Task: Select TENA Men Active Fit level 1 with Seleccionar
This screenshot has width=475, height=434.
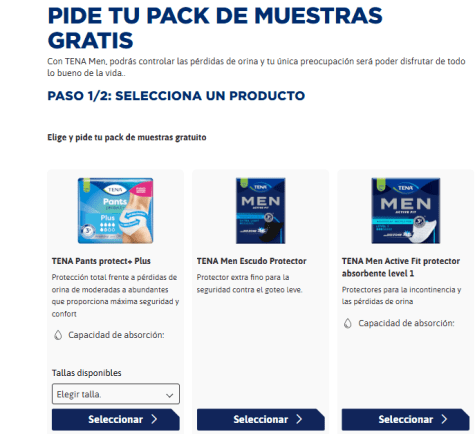Action: [406, 419]
